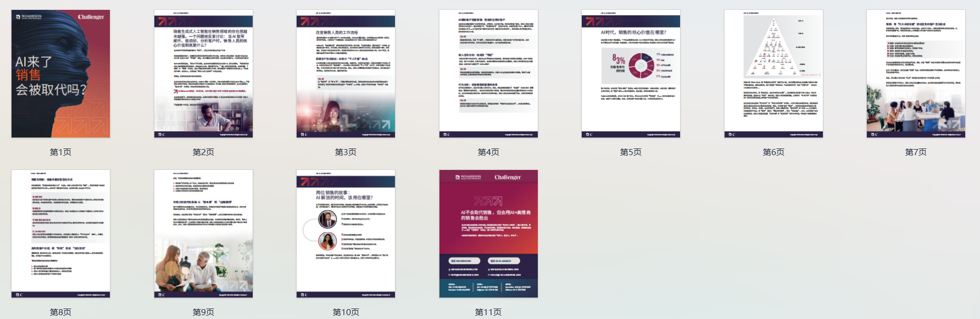Select page 5 thumbnail with donut chart

(x=631, y=74)
